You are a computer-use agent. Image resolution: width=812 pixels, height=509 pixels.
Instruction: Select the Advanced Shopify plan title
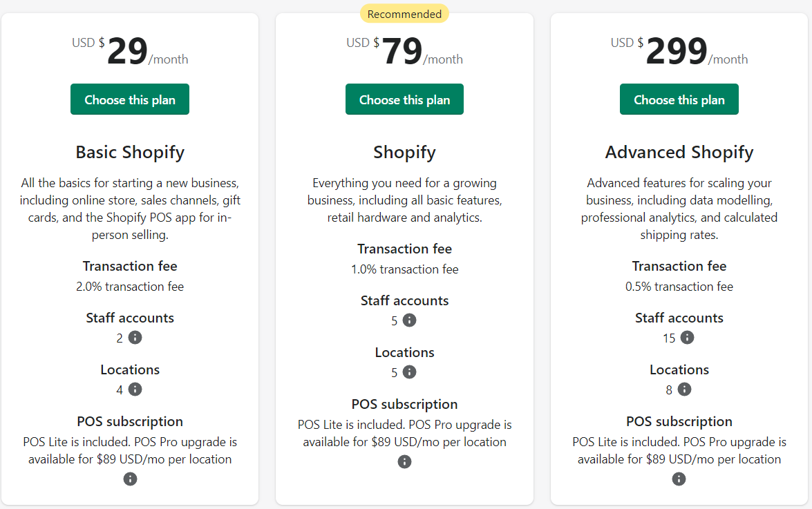pyautogui.click(x=679, y=152)
